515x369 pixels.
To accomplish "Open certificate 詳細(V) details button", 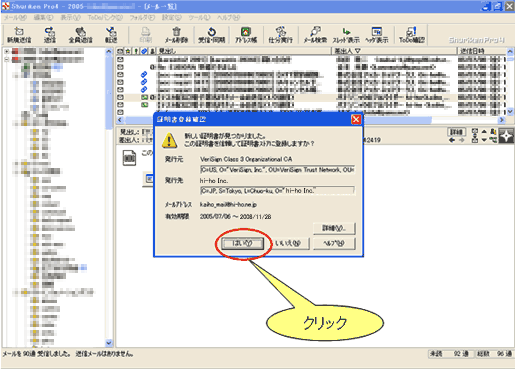I will pyautogui.click(x=334, y=228).
